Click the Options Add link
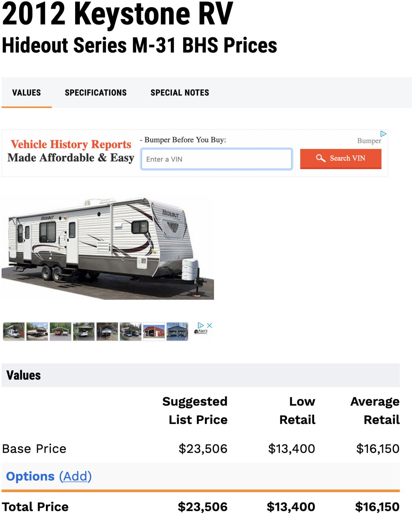The height and width of the screenshot is (532, 412). pos(75,476)
